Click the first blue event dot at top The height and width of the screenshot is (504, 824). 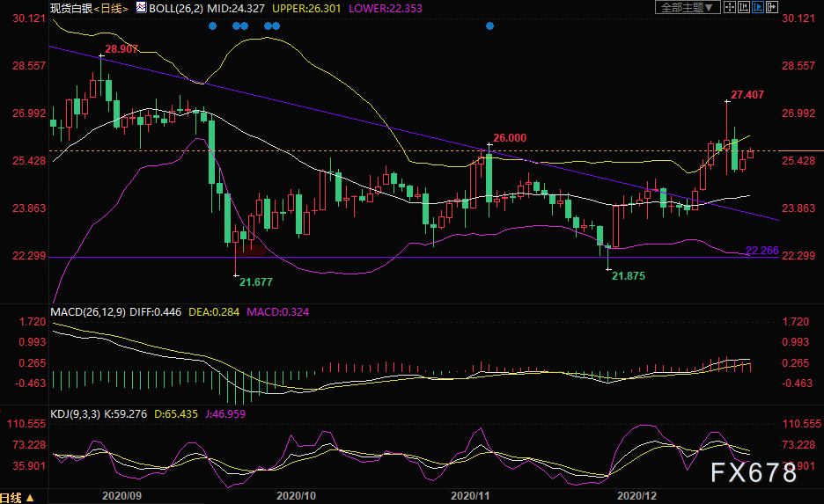(212, 26)
